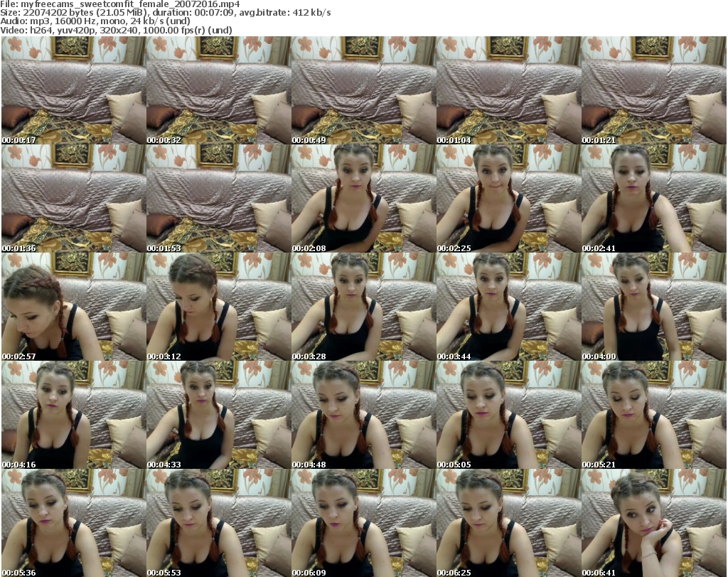Viewport: 728px width, 577px height.
Task: Select the thumbnail stamped 00:06:09
Action: [x=363, y=523]
